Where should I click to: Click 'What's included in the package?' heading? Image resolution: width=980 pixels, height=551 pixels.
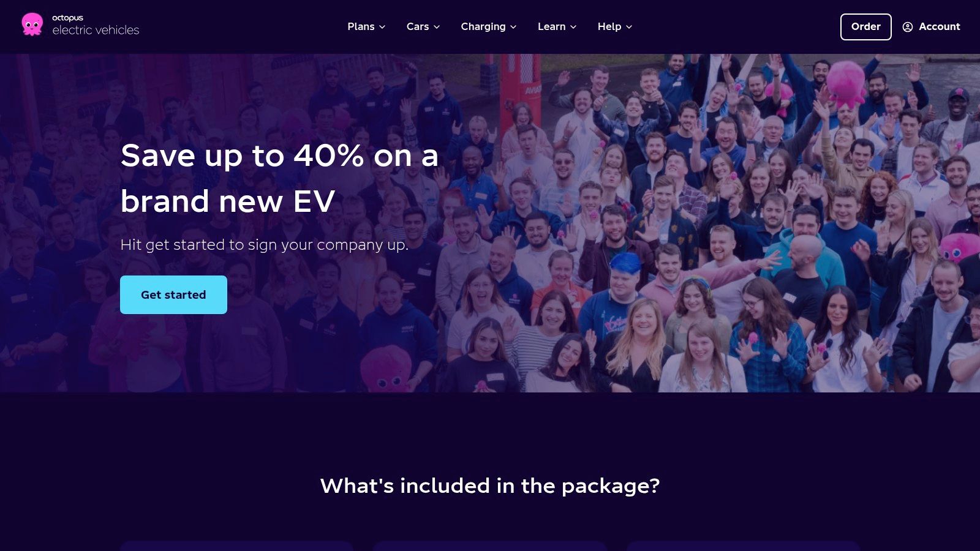[490, 485]
